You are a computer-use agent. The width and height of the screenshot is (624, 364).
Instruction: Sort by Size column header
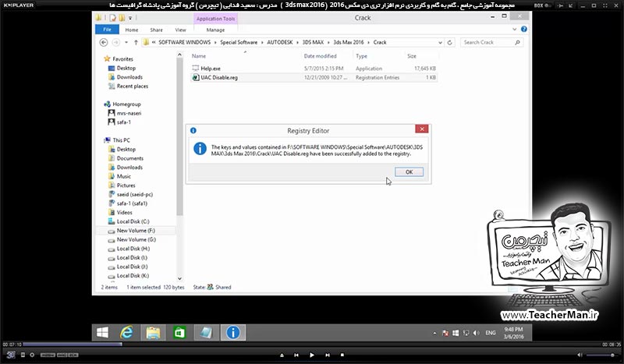[x=412, y=56]
